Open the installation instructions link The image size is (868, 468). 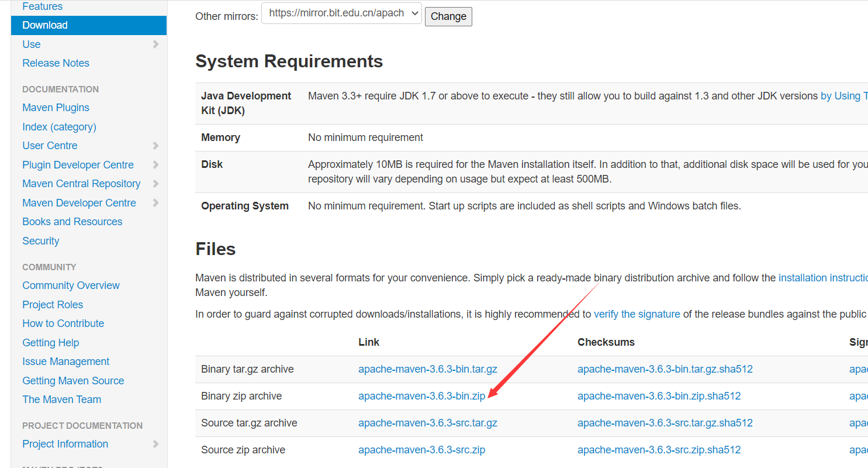tap(823, 278)
